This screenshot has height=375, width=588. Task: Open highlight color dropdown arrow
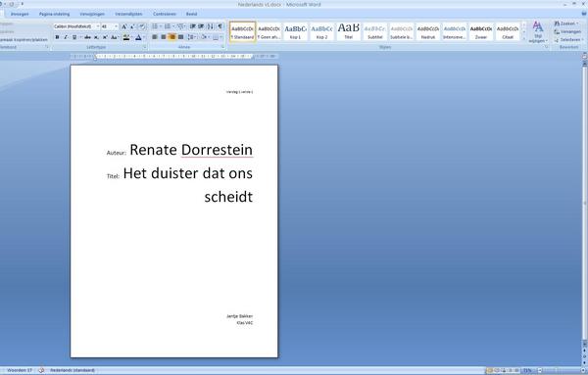132,37
